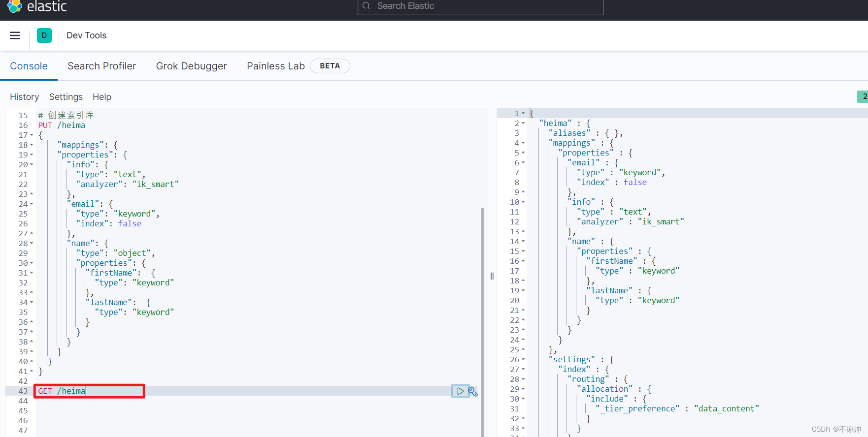Collapse firstName block at editor line 31
868x437 pixels.
pyautogui.click(x=32, y=273)
